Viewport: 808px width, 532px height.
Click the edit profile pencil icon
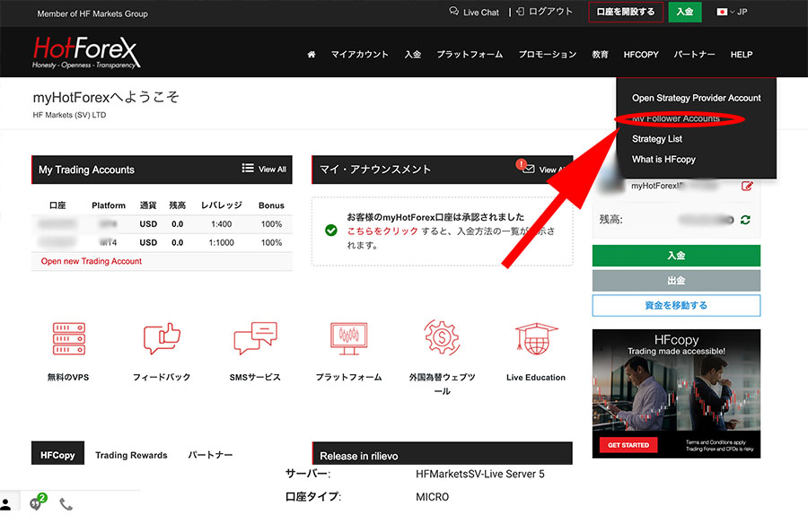pos(747,186)
